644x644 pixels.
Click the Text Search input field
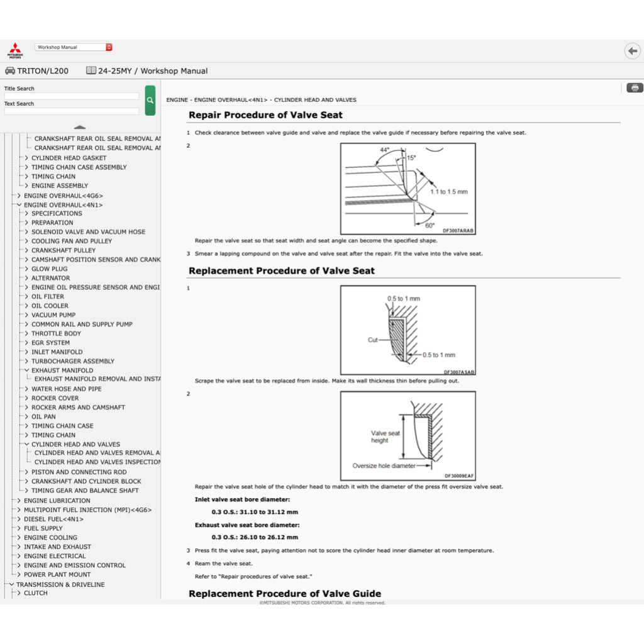(71, 111)
